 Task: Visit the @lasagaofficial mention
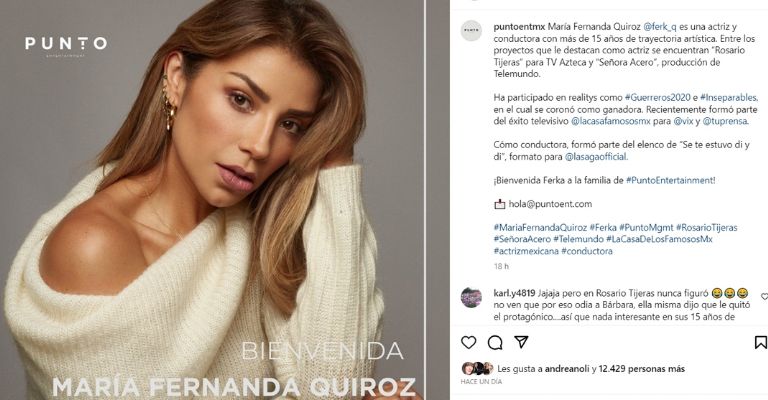coord(596,157)
